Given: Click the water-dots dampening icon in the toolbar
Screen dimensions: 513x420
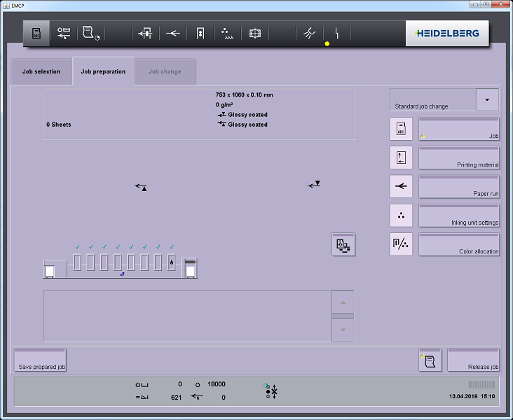Looking at the screenshot, I should pyautogui.click(x=227, y=34).
